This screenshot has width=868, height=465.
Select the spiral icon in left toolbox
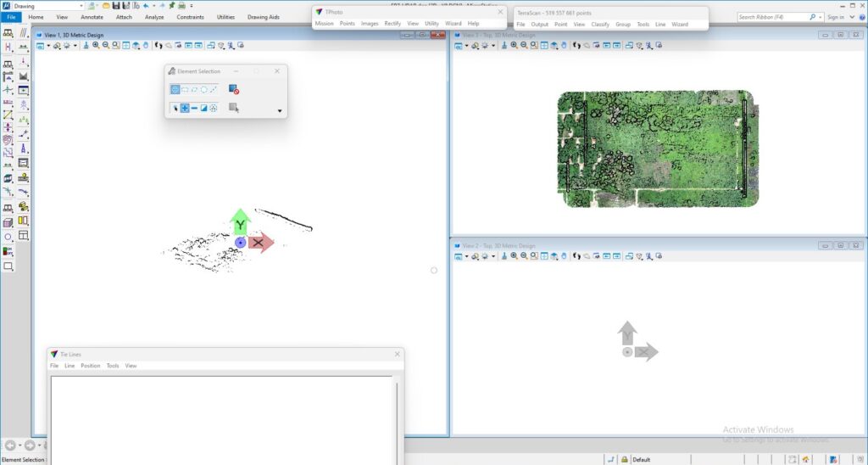(x=8, y=140)
